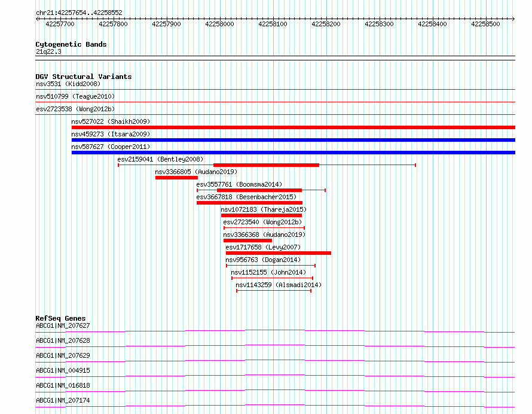The width and height of the screenshot is (532, 414).
Task: Click the red bar under nsv1072183
Action: [262, 215]
